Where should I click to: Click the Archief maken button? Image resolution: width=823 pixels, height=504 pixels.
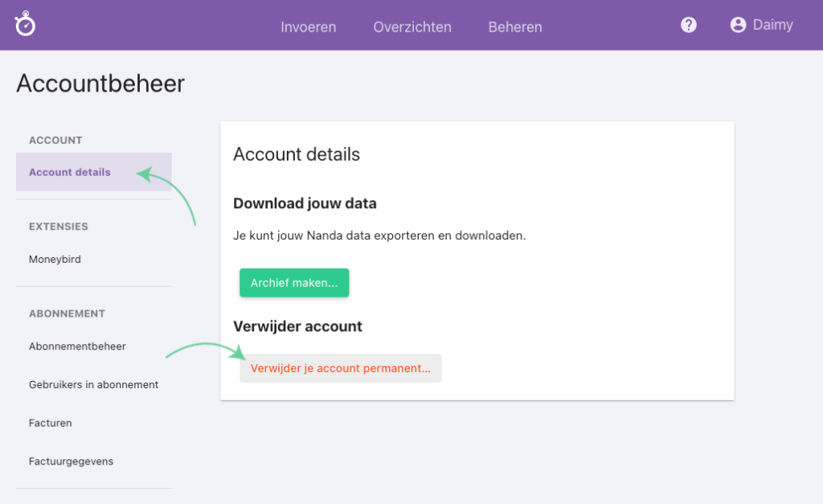pyautogui.click(x=294, y=282)
